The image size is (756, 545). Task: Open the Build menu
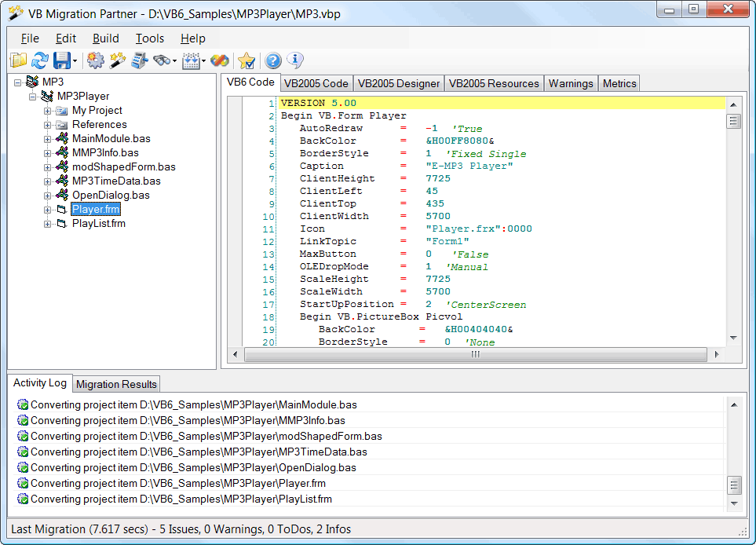[x=106, y=38]
